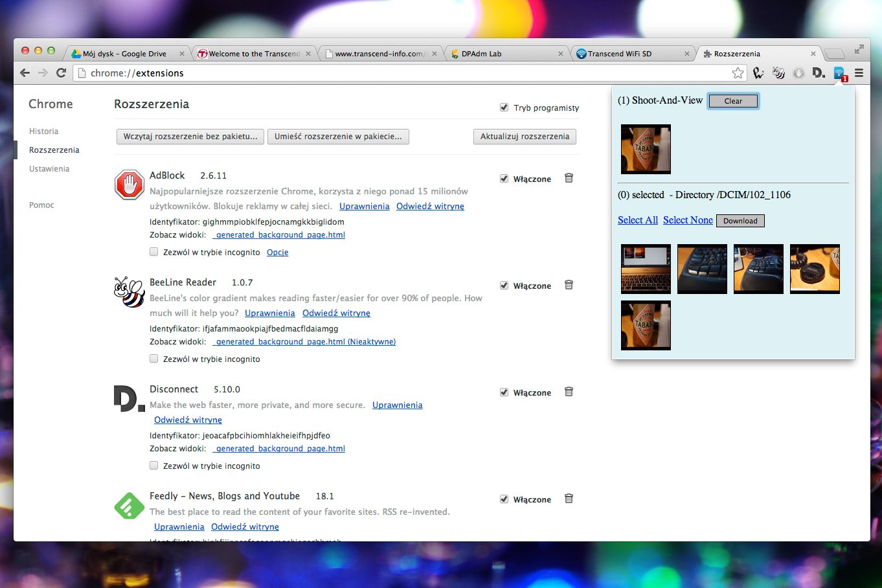The image size is (882, 588).
Task: Open Historia in the Chrome sidebar
Action: 43,131
